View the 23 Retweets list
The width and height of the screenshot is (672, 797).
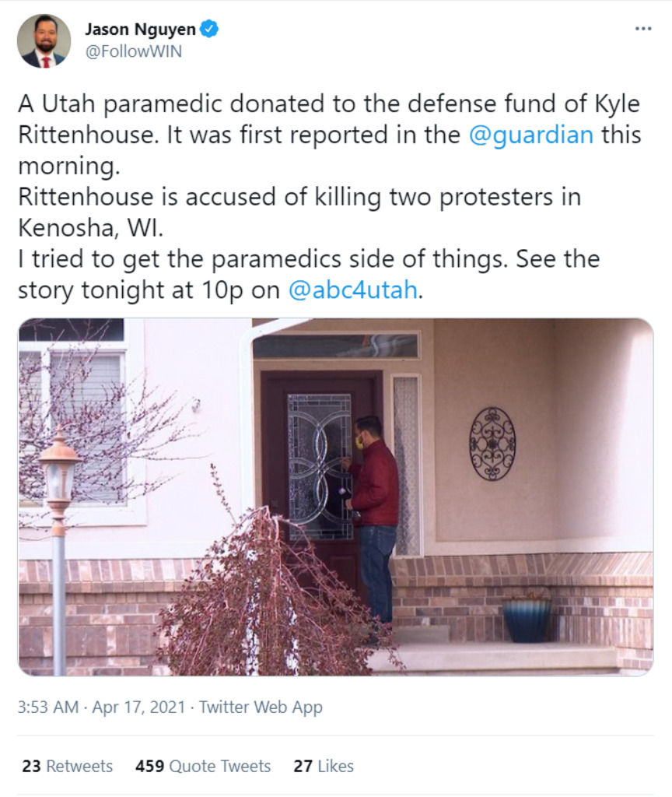click(x=67, y=766)
